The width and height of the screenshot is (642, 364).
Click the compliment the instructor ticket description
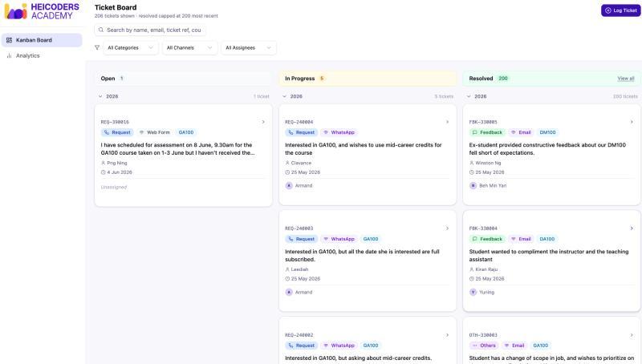[x=549, y=256]
